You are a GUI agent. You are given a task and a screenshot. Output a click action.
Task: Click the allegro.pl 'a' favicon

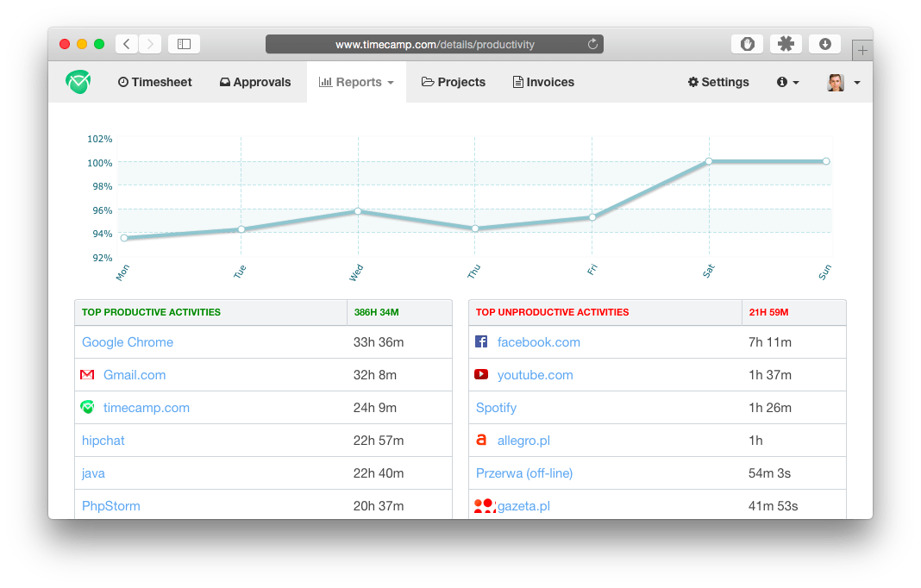(481, 440)
